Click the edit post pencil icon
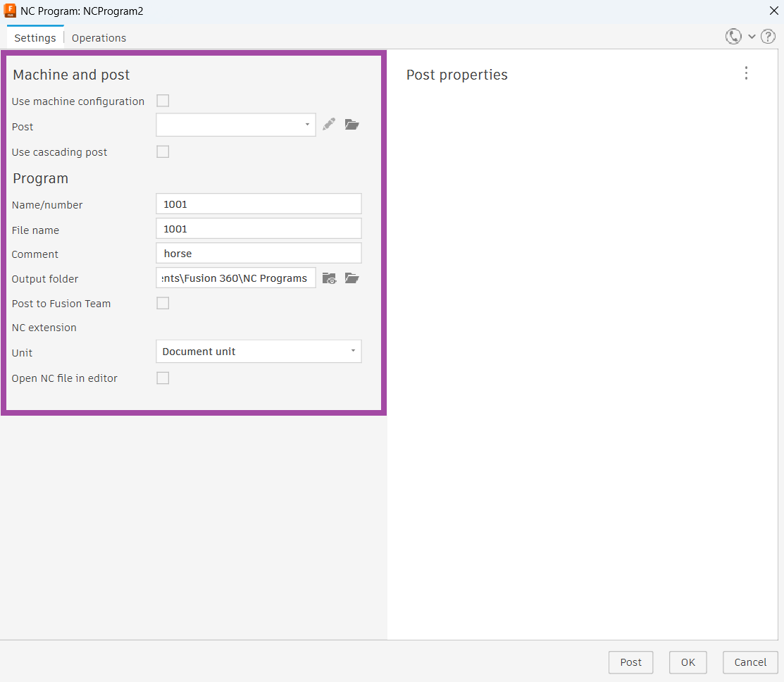The image size is (784, 682). 329,125
